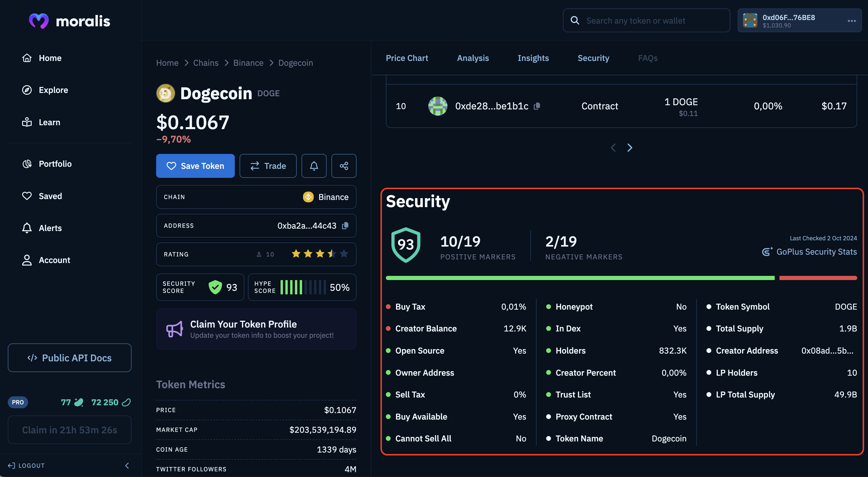This screenshot has height=477, width=868.
Task: Click the PRO badge
Action: click(x=18, y=402)
